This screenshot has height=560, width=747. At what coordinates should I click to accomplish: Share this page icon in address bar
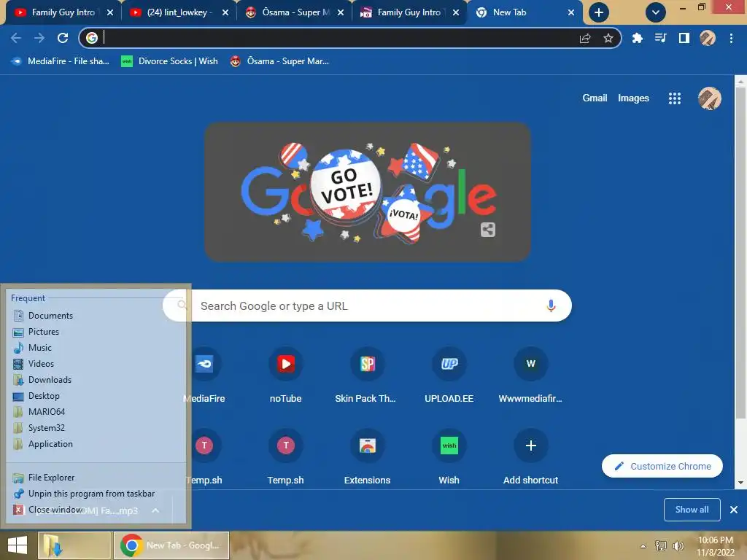tap(585, 38)
